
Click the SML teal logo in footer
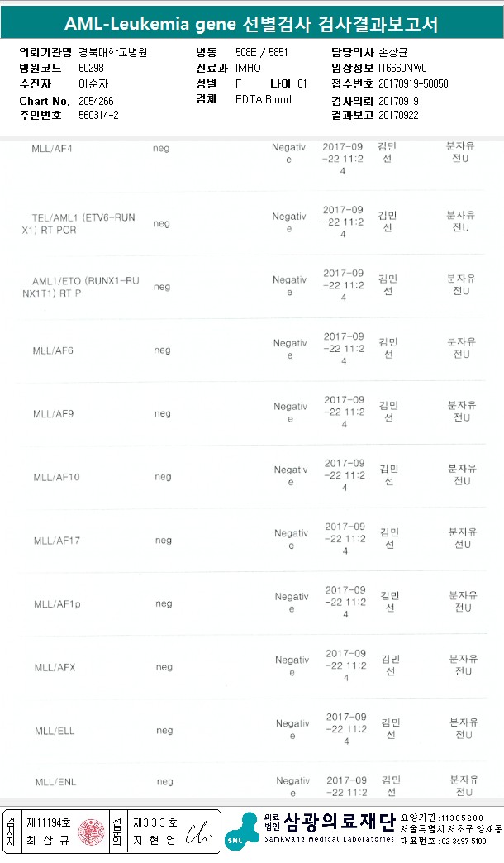(241, 832)
